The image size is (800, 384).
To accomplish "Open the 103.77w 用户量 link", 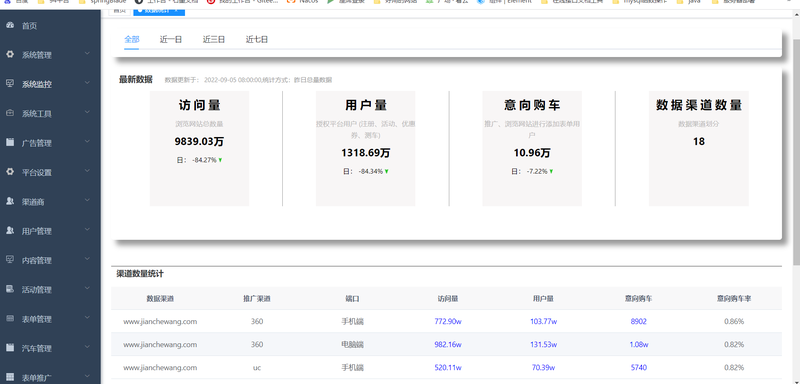I will (x=543, y=322).
